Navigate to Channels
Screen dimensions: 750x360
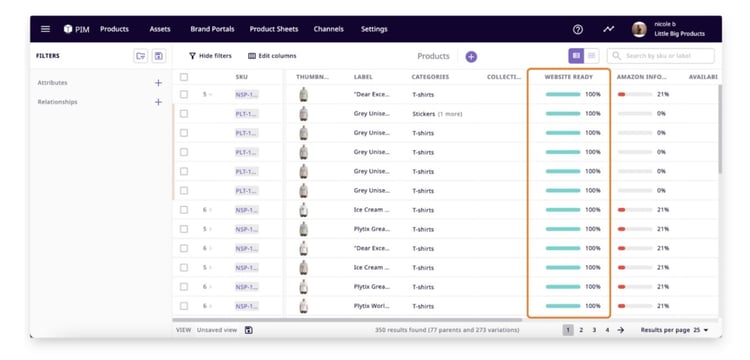(x=329, y=29)
